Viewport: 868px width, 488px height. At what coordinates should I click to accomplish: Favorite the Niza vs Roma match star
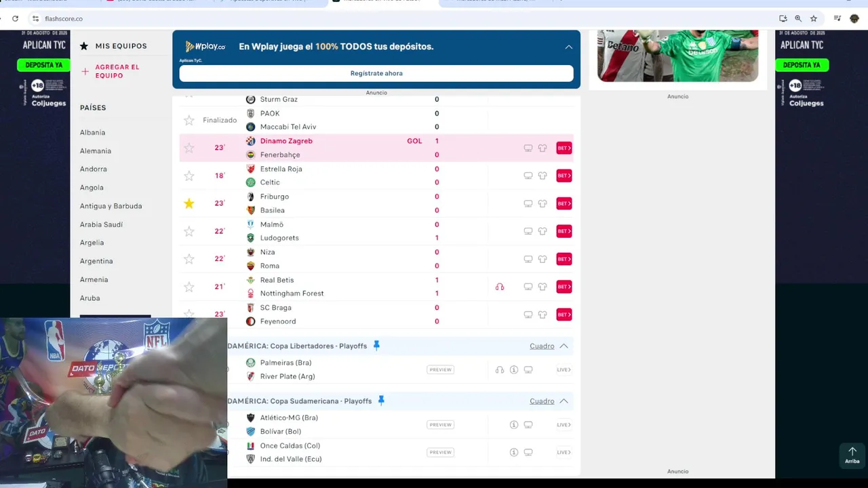(189, 259)
